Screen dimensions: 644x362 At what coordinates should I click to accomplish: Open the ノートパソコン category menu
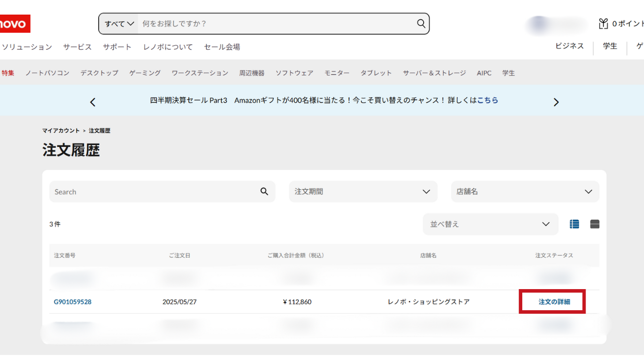(47, 73)
